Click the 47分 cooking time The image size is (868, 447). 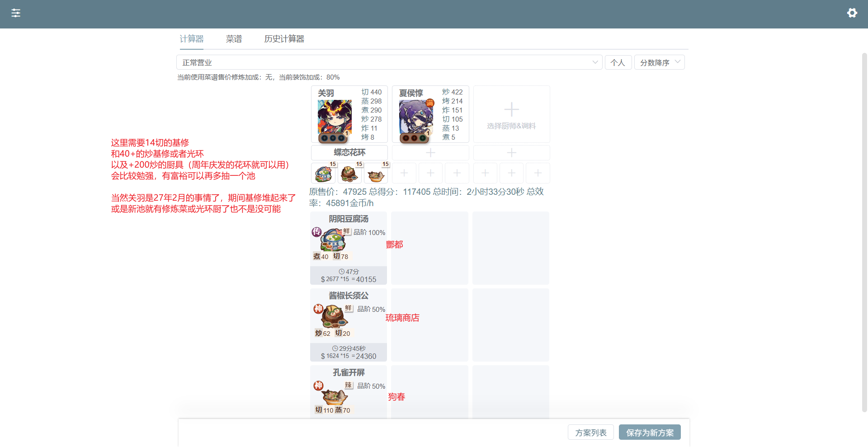349,272
